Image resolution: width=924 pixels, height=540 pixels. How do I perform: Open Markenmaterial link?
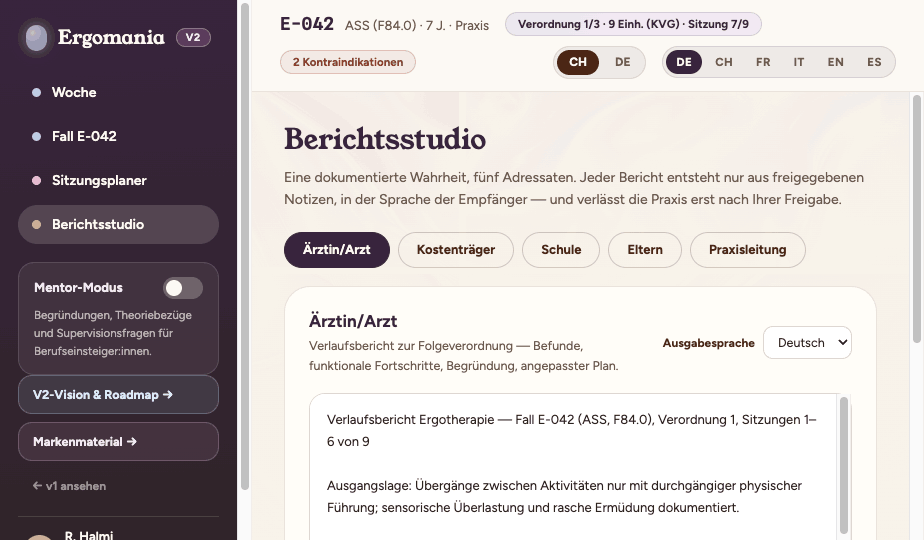click(118, 442)
